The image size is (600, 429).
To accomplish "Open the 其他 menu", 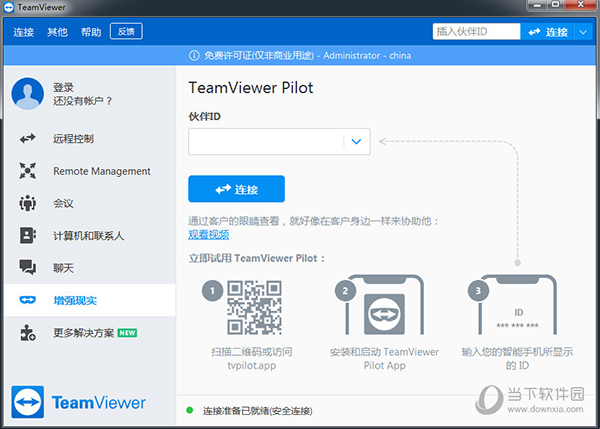I will tap(57, 32).
